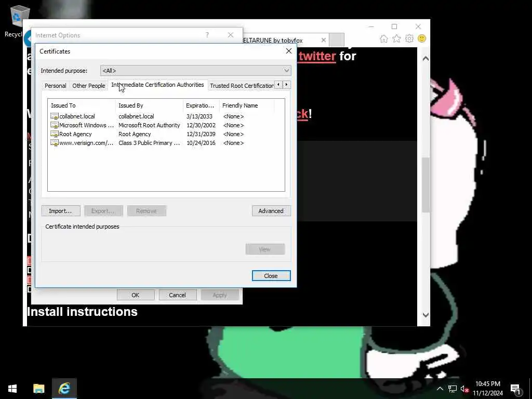Screen dimensions: 532x399
Task: Open the twitter link on webpage
Action: click(317, 56)
